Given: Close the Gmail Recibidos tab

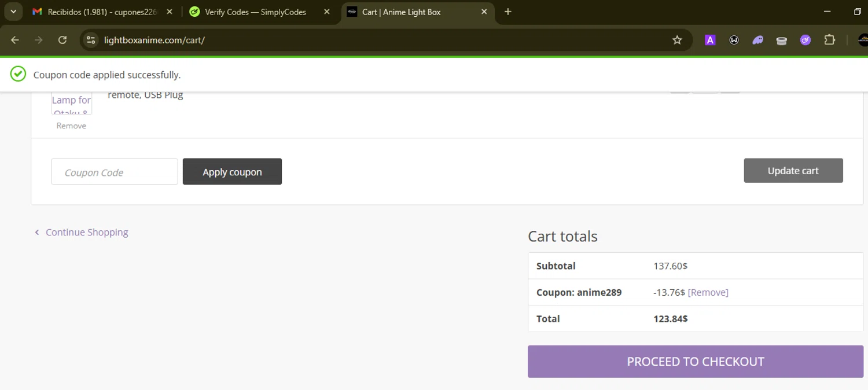Looking at the screenshot, I should coord(170,12).
